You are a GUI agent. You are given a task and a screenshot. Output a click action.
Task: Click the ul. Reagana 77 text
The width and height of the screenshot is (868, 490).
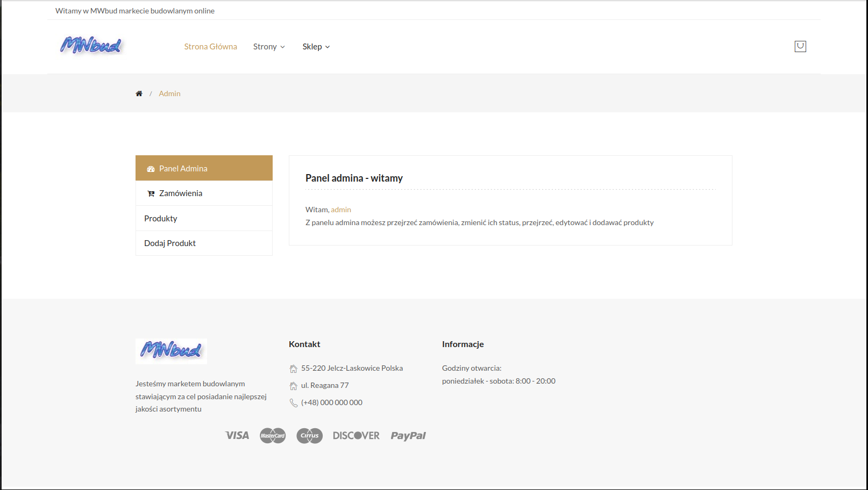[x=325, y=385]
